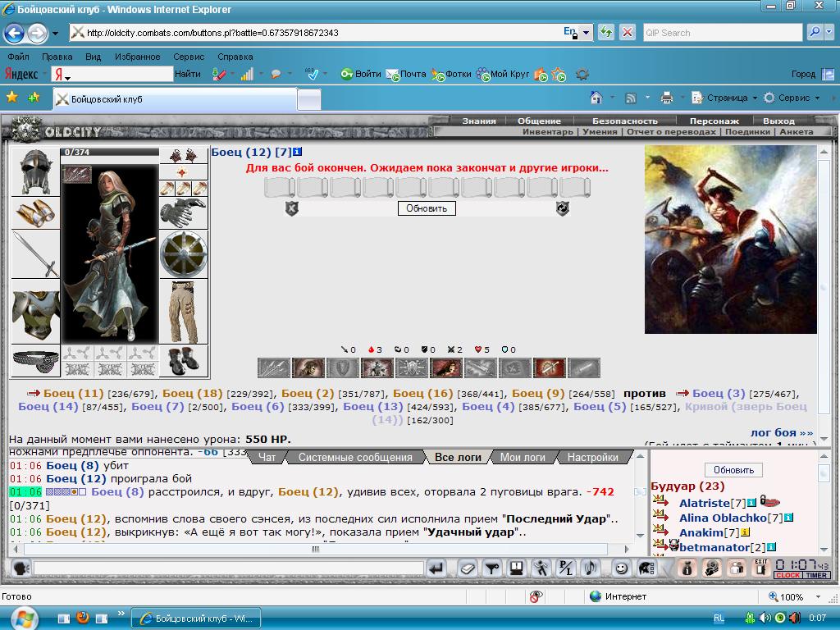Click Обновить button under battle message
840x630 pixels.
pos(427,208)
